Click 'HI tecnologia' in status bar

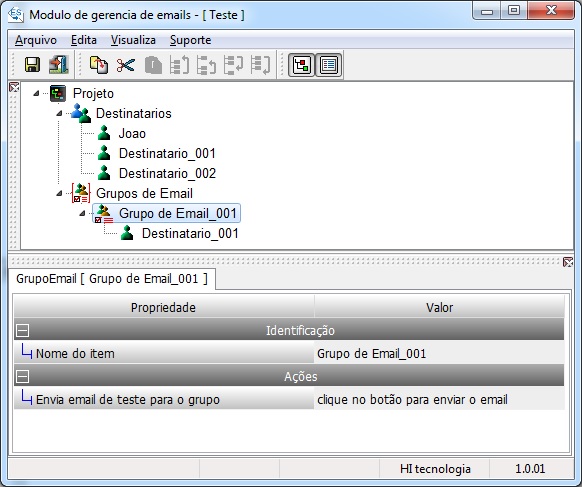click(435, 469)
